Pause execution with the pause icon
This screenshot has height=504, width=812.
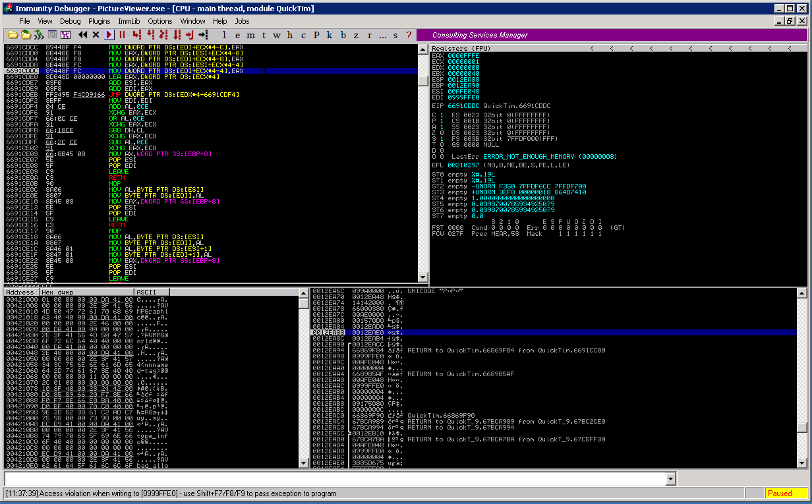tap(123, 34)
